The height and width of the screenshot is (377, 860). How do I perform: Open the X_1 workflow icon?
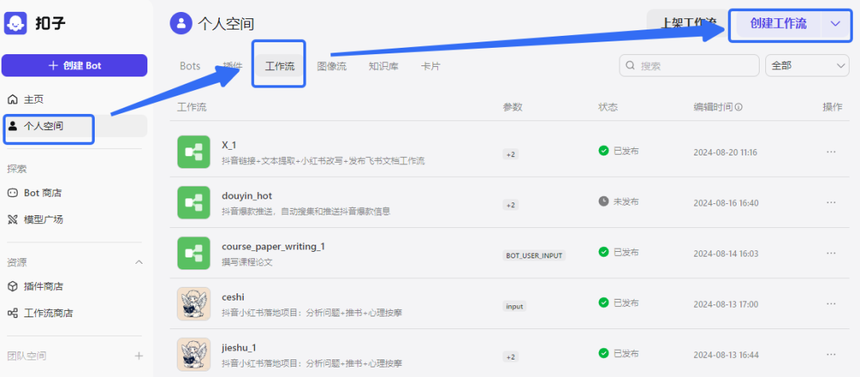click(194, 152)
